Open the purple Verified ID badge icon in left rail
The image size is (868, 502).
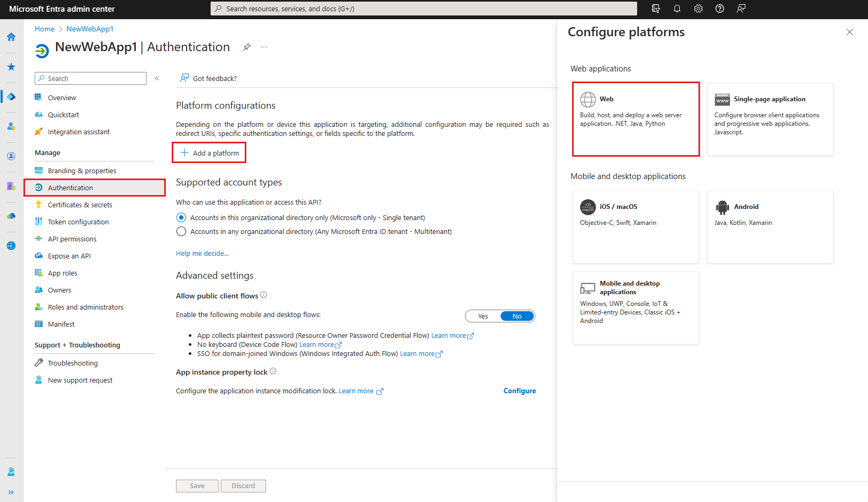pyautogui.click(x=11, y=186)
